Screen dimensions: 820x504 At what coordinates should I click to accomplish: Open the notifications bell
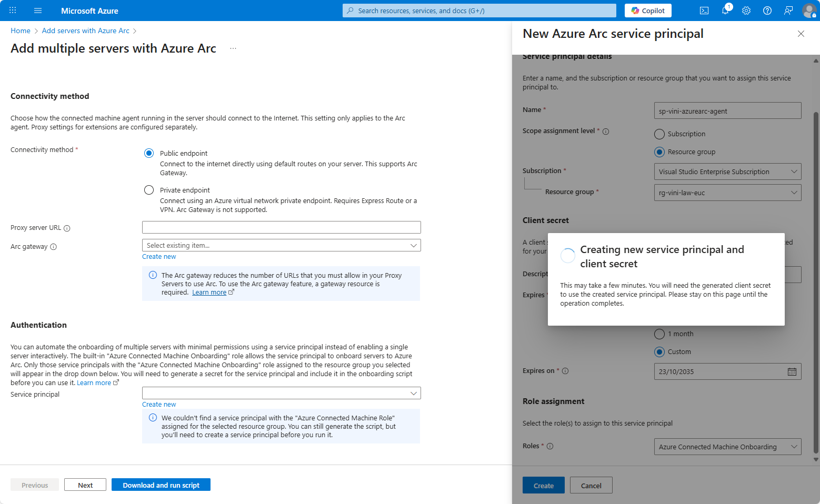725,11
